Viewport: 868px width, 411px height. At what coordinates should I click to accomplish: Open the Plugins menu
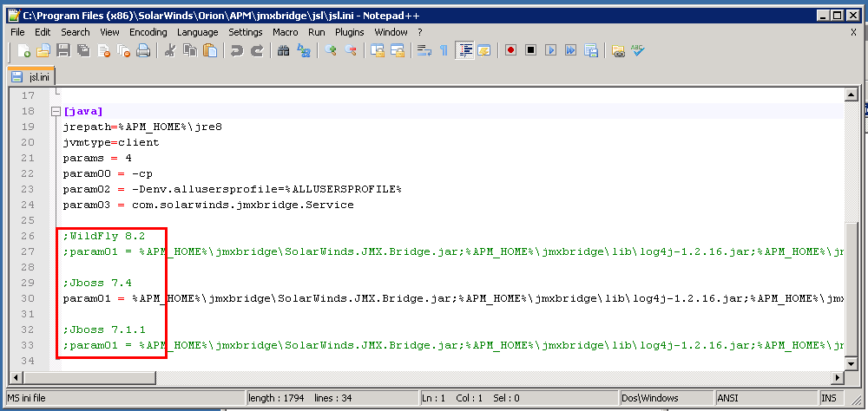click(349, 32)
